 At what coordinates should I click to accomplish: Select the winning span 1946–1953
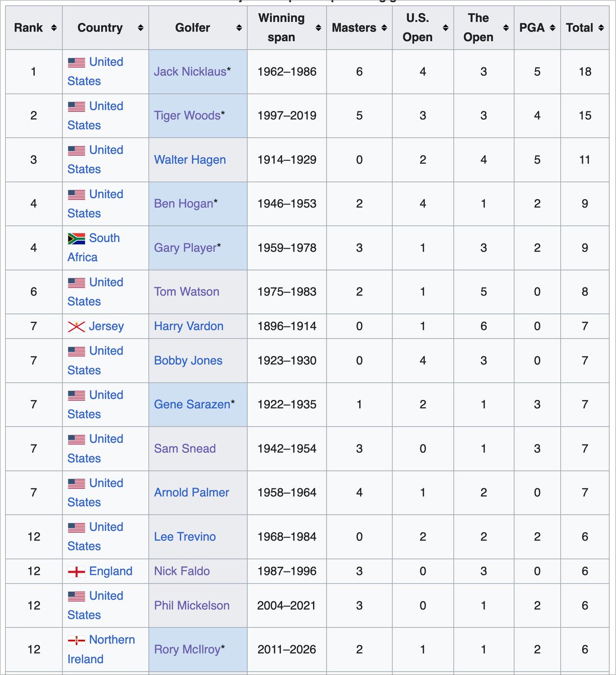pyautogui.click(x=287, y=204)
